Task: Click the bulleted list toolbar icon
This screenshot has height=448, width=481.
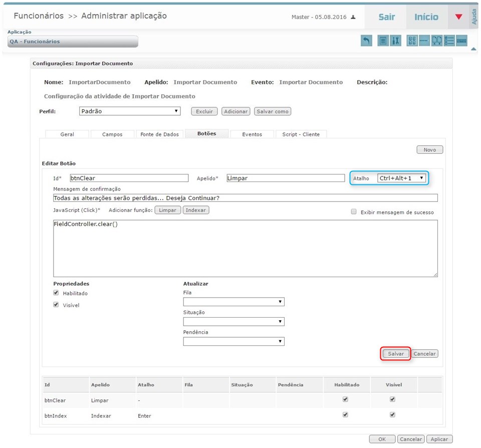Action: [449, 41]
